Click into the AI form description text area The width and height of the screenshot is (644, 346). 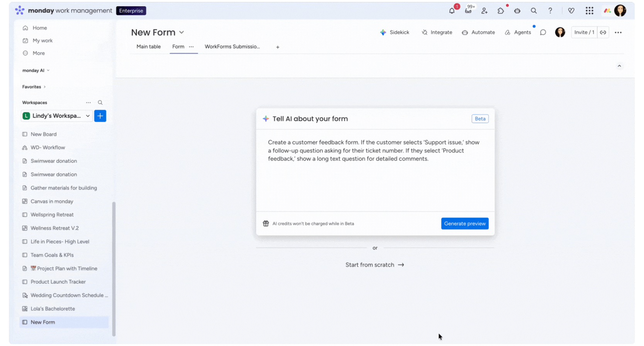click(x=375, y=170)
